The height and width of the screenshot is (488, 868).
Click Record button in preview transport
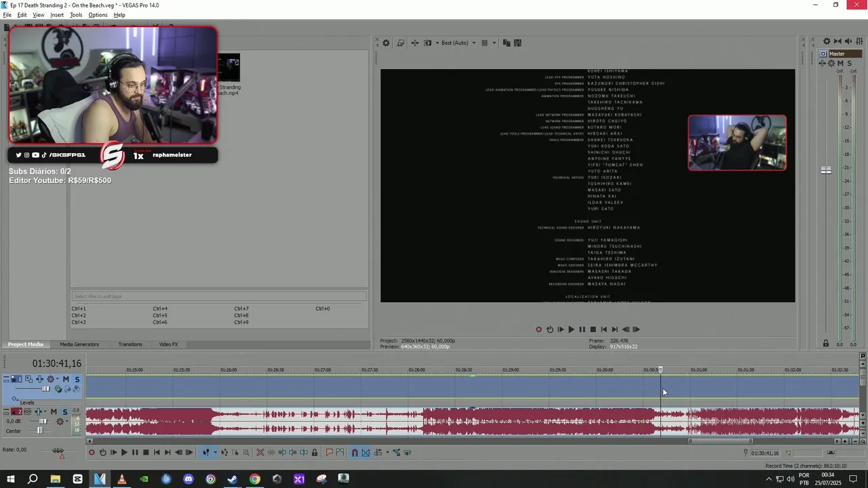[539, 329]
